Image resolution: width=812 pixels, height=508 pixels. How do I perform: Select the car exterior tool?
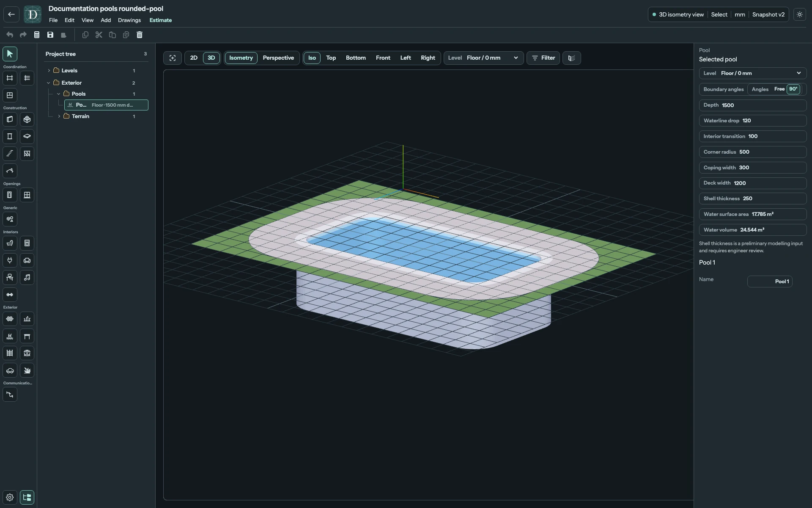(10, 370)
